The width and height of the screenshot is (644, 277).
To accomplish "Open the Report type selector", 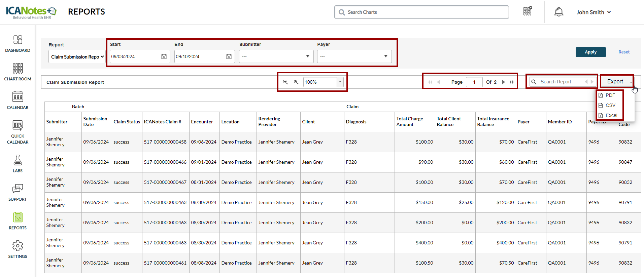I will pos(77,57).
